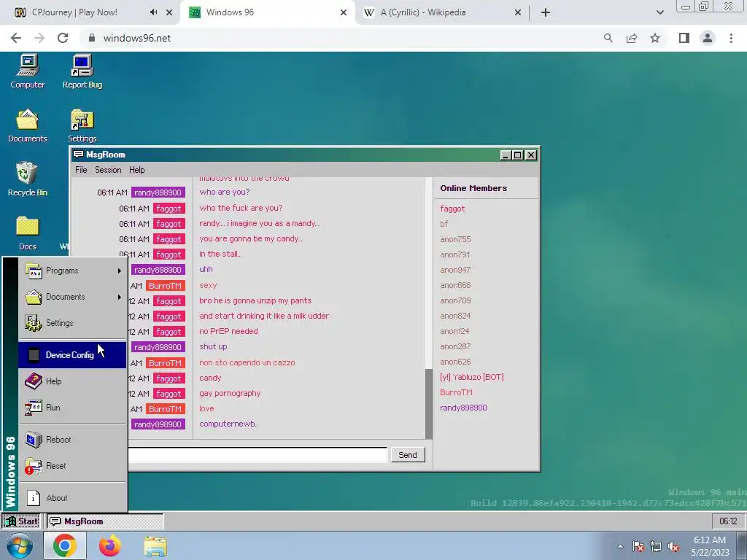The image size is (747, 560).
Task: Click the muted volume tray icon
Action: point(673,546)
